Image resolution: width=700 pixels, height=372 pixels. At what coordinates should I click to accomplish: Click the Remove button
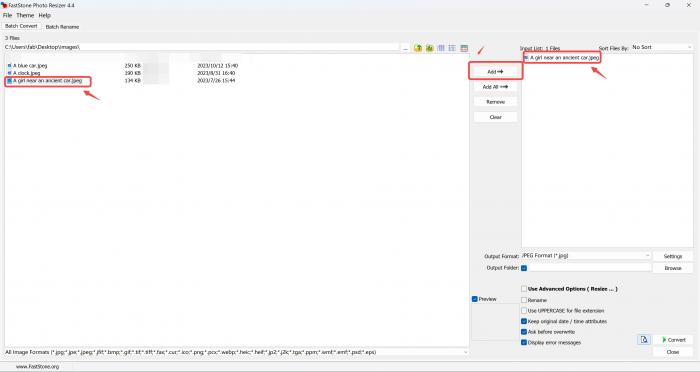pyautogui.click(x=496, y=102)
